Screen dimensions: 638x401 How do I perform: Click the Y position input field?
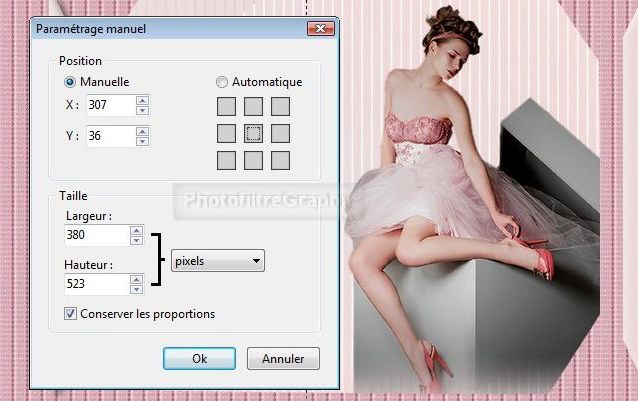click(x=111, y=136)
